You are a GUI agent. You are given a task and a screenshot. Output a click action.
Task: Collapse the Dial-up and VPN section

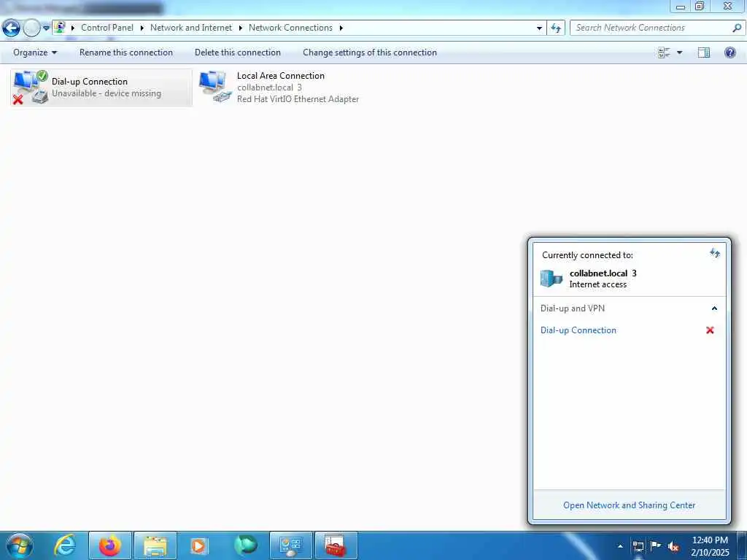[714, 308]
